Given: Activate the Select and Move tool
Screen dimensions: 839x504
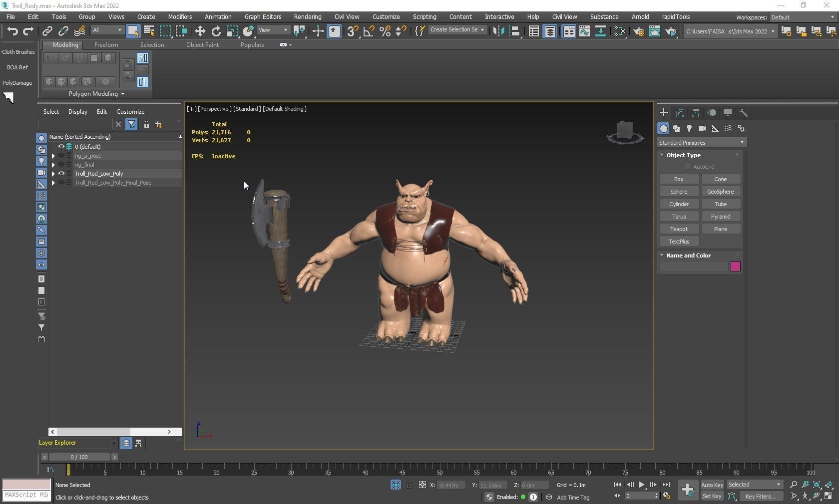Looking at the screenshot, I should [x=200, y=31].
